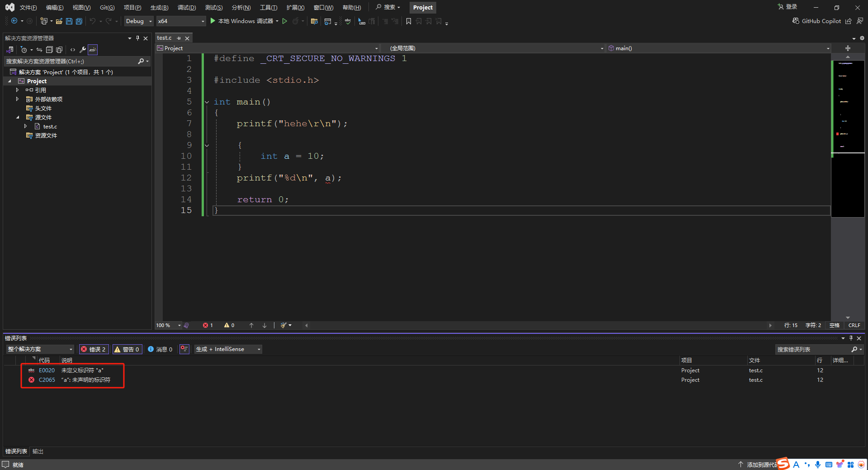Toggle auto-hide pin on Solution Explorer panel
Viewport: 868px width, 470px height.
click(137, 38)
